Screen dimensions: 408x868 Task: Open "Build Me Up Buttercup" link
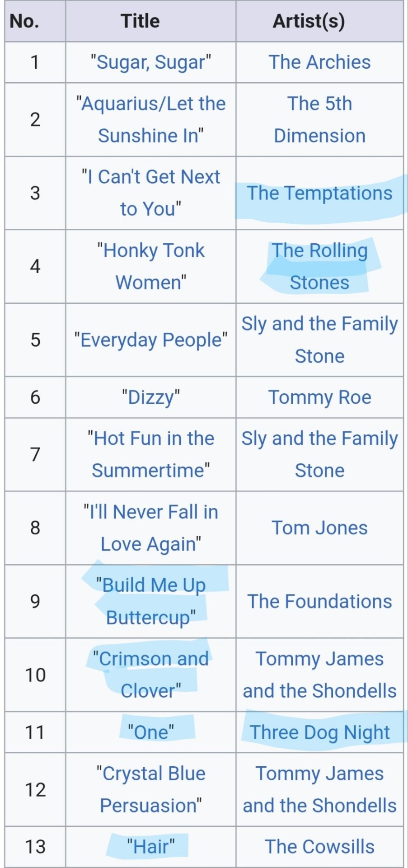pyautogui.click(x=151, y=601)
